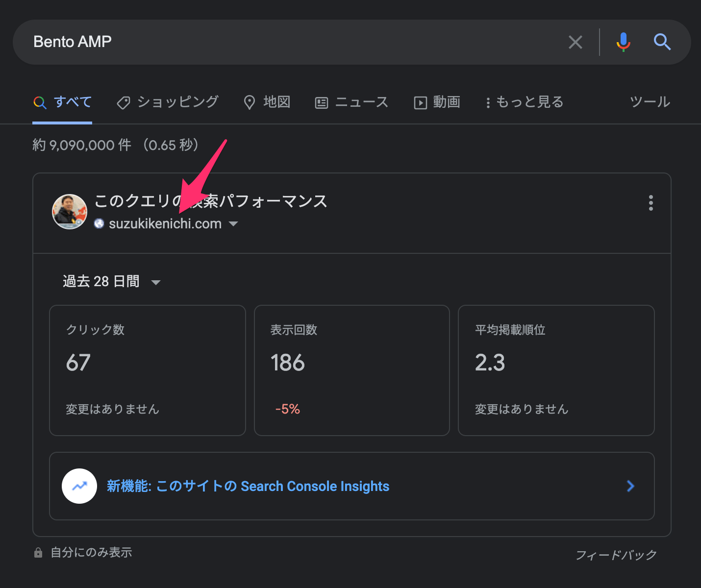Click 変更はありません under 平均掲載順位
This screenshot has height=588, width=701.
522,409
